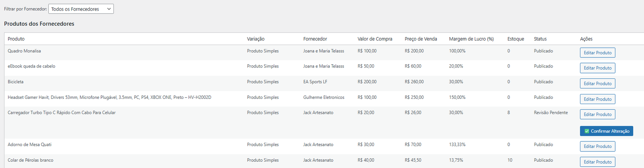Click the green checkmark icon on Confirmar Alteração
The image size is (644, 168).
pyautogui.click(x=587, y=131)
